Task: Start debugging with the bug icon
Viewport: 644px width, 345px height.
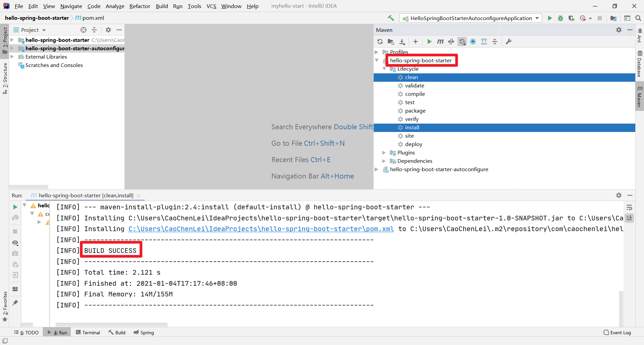Action: (x=560, y=18)
